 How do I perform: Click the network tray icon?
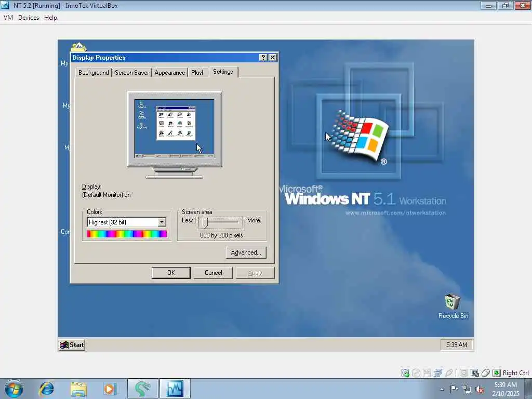pyautogui.click(x=467, y=389)
